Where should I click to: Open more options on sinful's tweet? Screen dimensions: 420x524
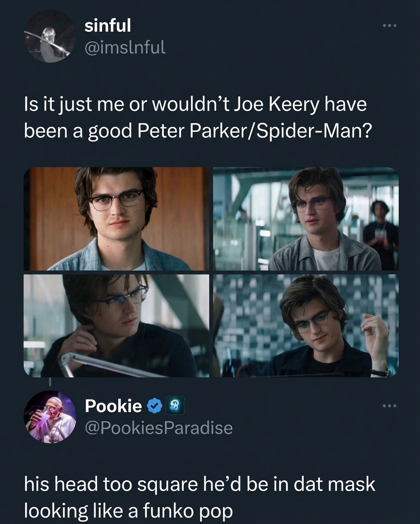(389, 26)
